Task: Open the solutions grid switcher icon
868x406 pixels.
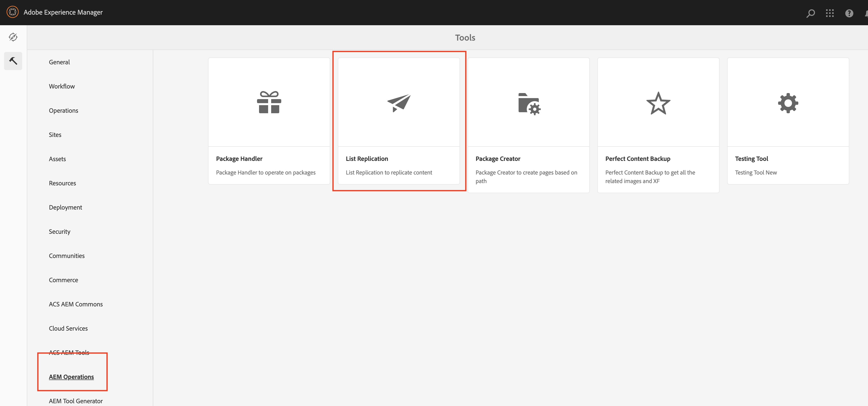Action: [830, 13]
